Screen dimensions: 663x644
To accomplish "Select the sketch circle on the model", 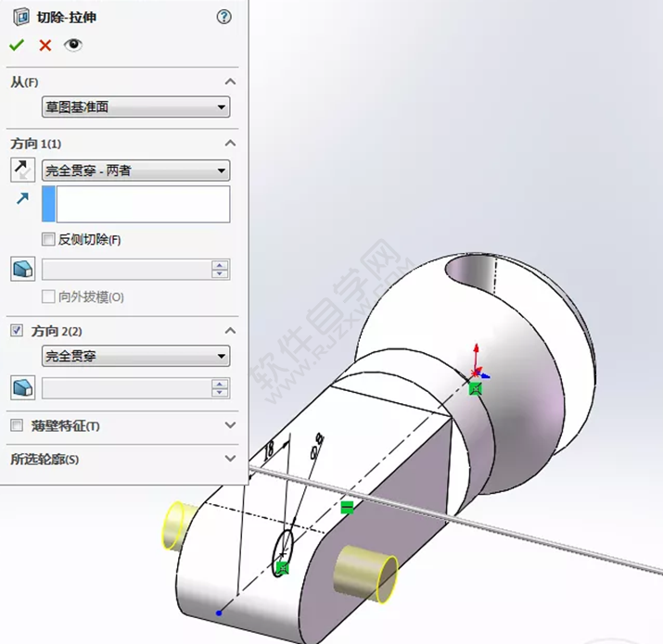I will (282, 552).
